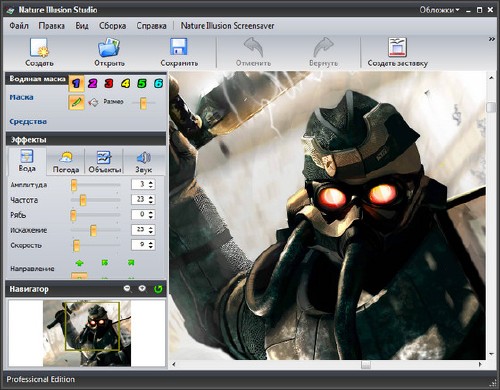Click the green navigator reset icon

pos(158,289)
